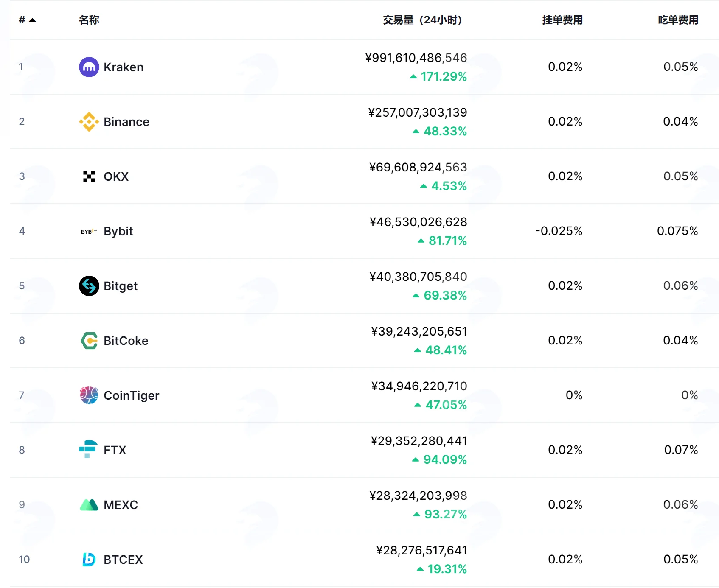Open the Kraken exchange name link

[x=124, y=67]
